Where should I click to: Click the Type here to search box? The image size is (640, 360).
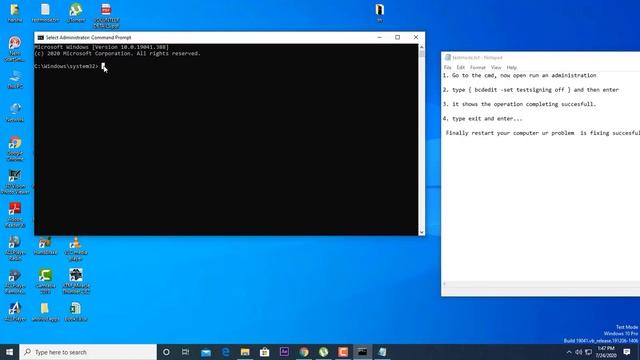tap(88, 352)
